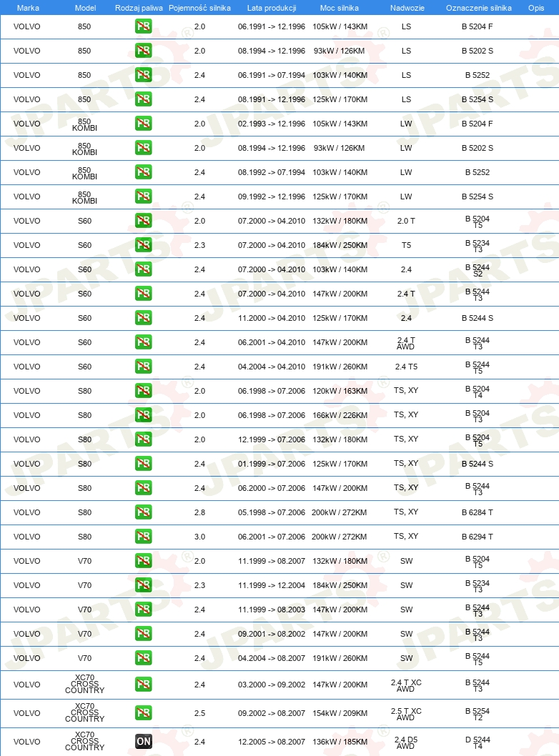Click the 2.4 D5 AWD body cell
The image size is (559, 756).
pos(405,742)
